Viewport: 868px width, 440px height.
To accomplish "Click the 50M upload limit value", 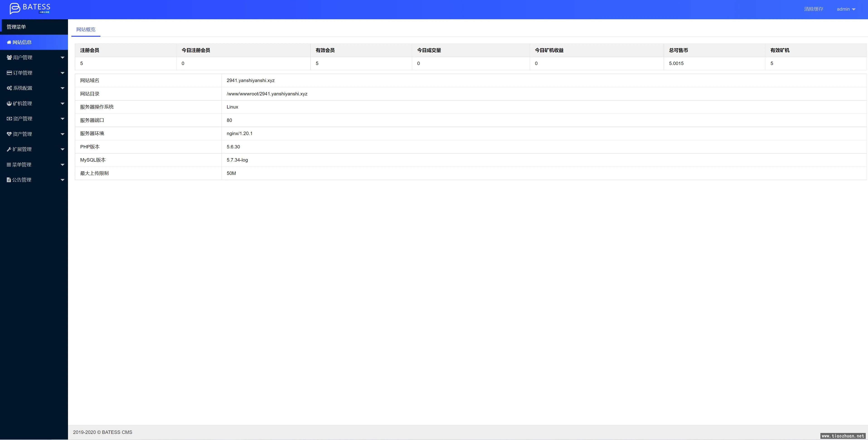I will click(231, 173).
